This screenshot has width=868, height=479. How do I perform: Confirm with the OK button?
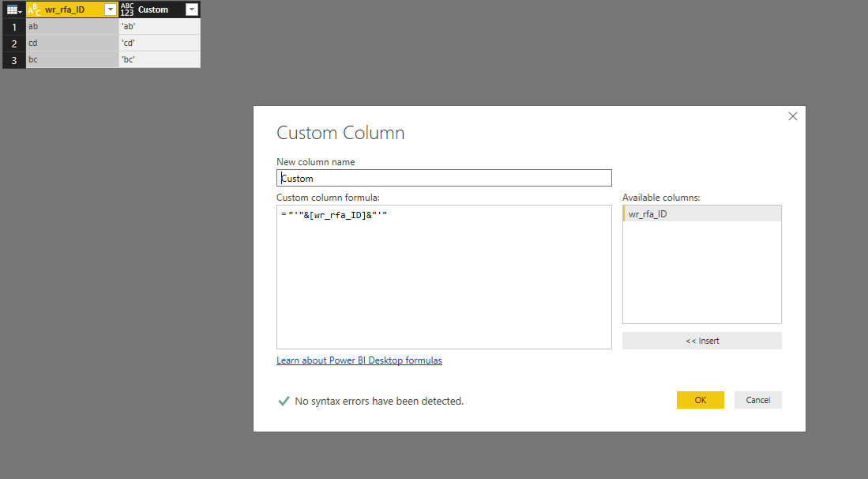point(701,400)
